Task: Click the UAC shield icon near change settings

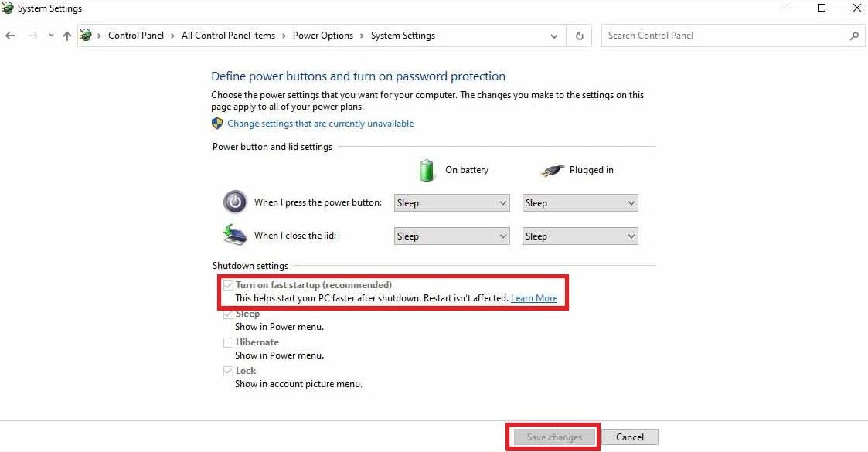Action: click(x=217, y=124)
